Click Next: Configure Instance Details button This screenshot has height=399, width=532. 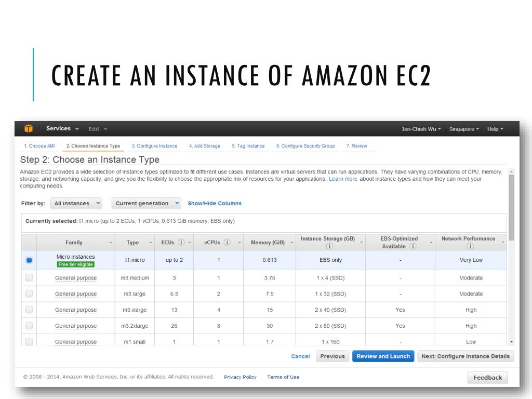point(465,356)
